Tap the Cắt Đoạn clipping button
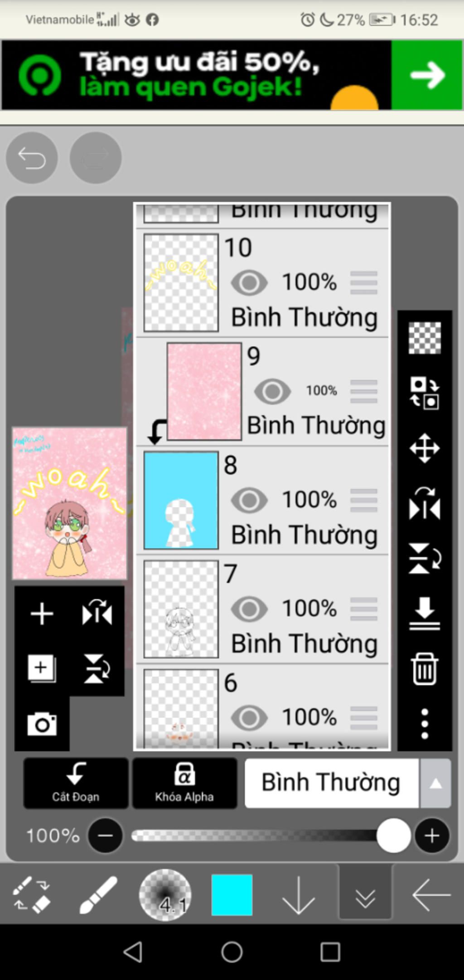This screenshot has width=464, height=980. pyautogui.click(x=76, y=783)
